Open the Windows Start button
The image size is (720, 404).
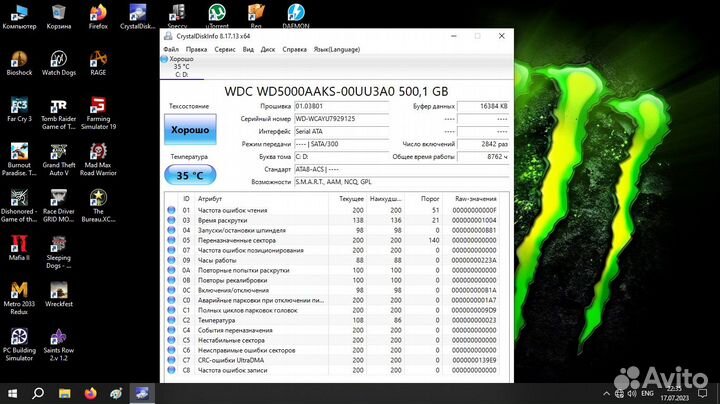click(12, 392)
